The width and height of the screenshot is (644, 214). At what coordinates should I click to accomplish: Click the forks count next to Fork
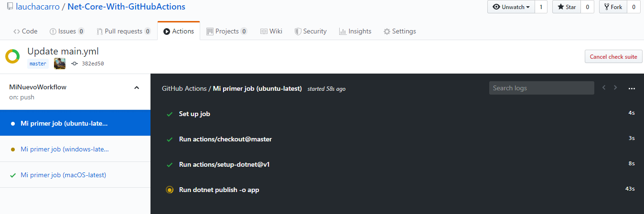click(633, 7)
